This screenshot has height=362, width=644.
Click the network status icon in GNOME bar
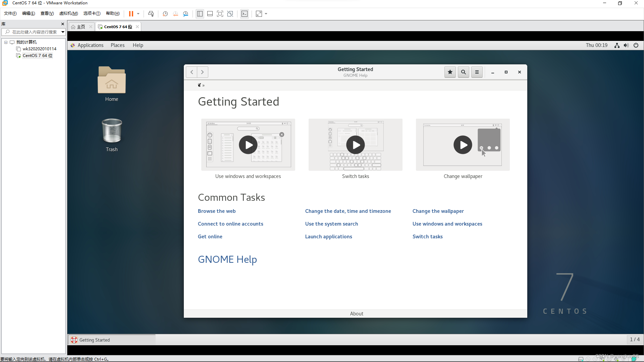click(617, 45)
